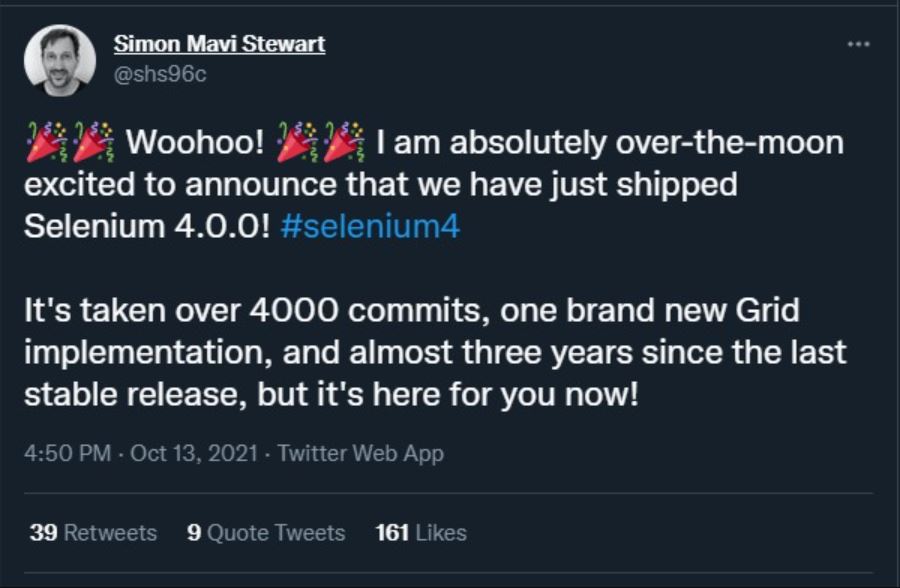Screen dimensions: 900x588
Task: Click the @shs96c handle
Action: pyautogui.click(x=160, y=74)
